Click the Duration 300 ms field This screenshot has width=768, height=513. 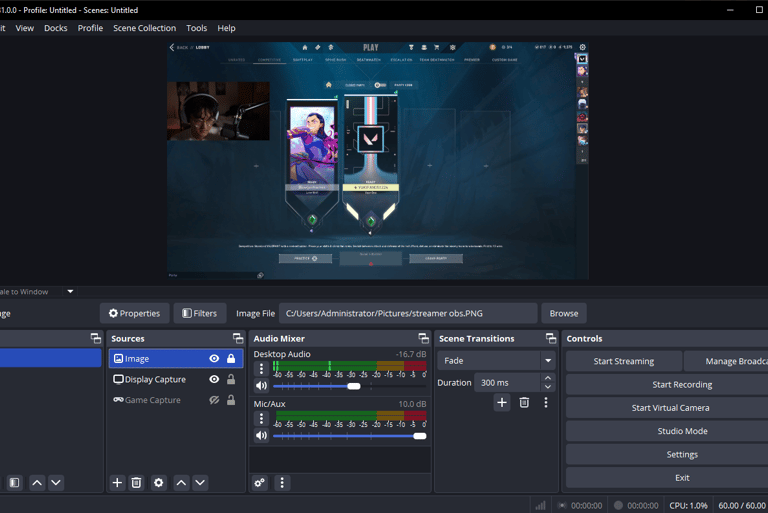(508, 383)
